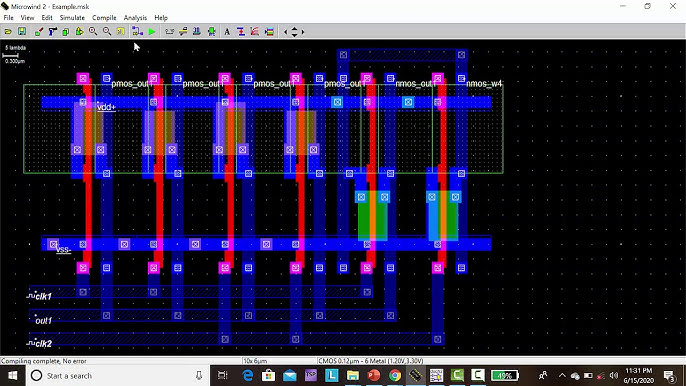686x386 pixels.
Task: Select the Add Text 'A' tool
Action: pos(227,32)
